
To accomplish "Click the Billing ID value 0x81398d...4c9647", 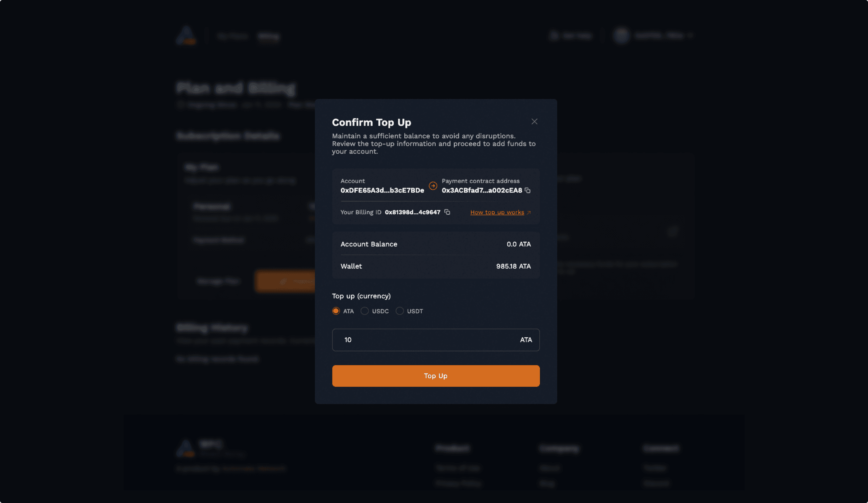I will tap(412, 212).
